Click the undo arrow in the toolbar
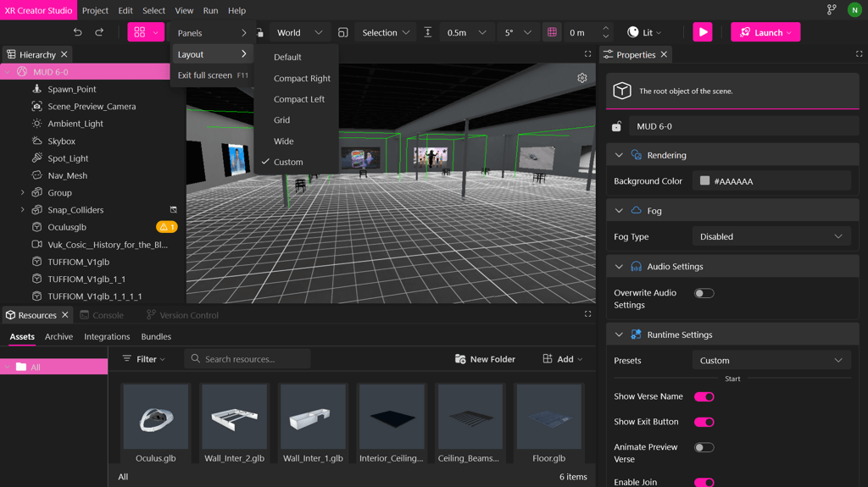The height and width of the screenshot is (487, 868). tap(77, 32)
